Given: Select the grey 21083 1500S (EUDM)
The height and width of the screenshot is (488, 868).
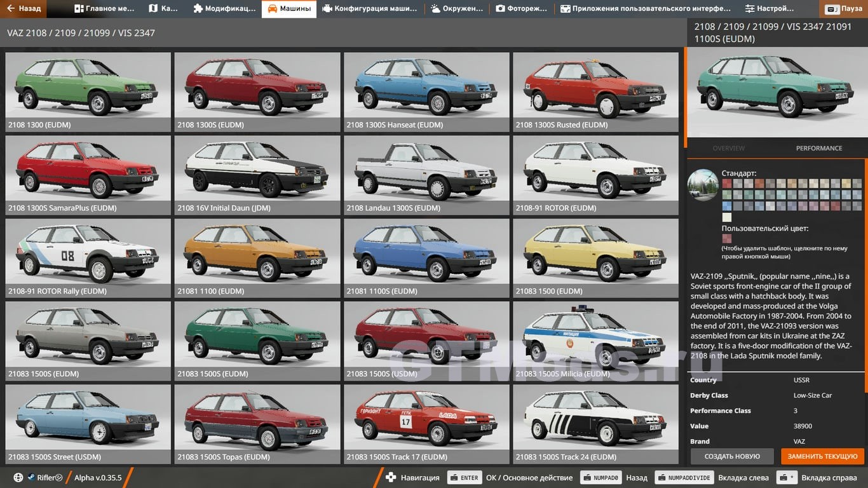Looking at the screenshot, I should pos(88,341).
